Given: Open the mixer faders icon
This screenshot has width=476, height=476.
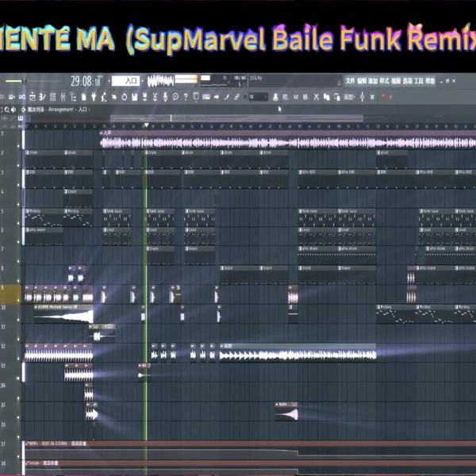Looking at the screenshot, I should click(x=63, y=97).
